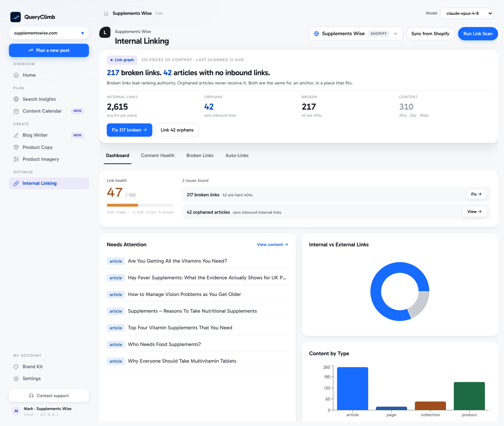Screen dimensions: 504x426
Task: Click the Internal Linking chain icon
Action: [16, 183]
